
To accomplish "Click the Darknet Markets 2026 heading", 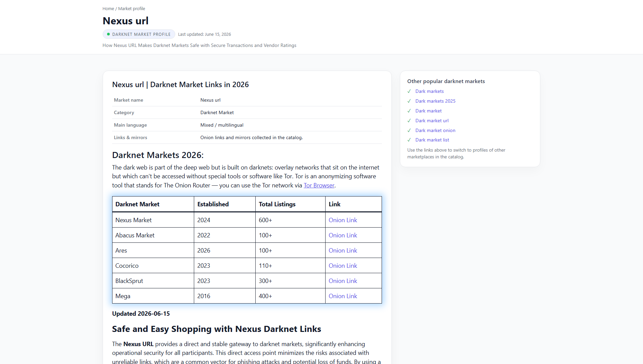I will 158,155.
